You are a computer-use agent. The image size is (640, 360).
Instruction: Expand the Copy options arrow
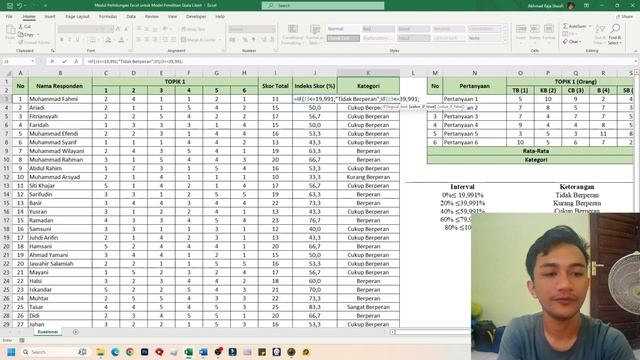[38, 35]
